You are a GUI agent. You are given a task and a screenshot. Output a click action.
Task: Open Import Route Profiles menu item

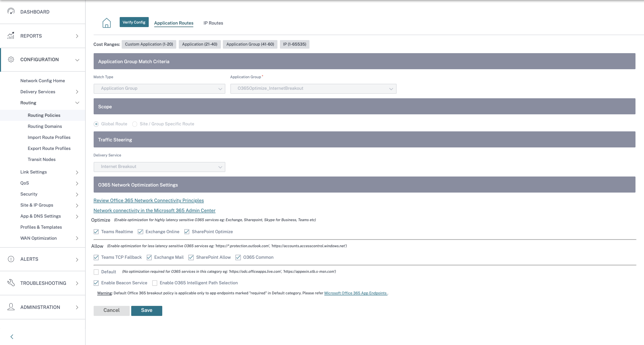point(49,137)
